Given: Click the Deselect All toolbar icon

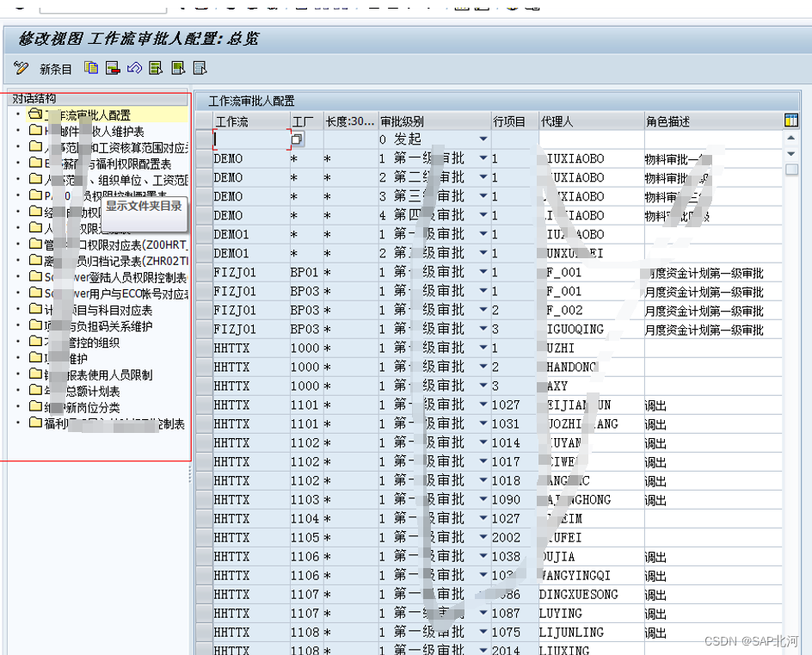Looking at the screenshot, I should tap(198, 67).
